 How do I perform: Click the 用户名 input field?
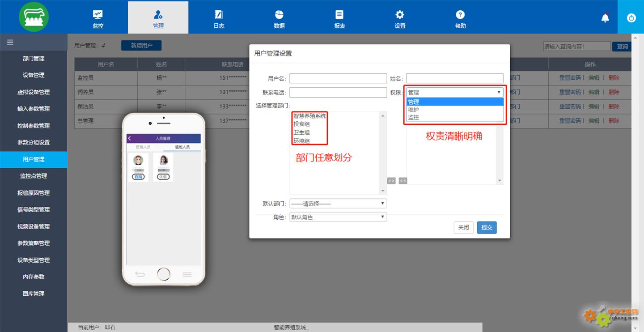338,79
